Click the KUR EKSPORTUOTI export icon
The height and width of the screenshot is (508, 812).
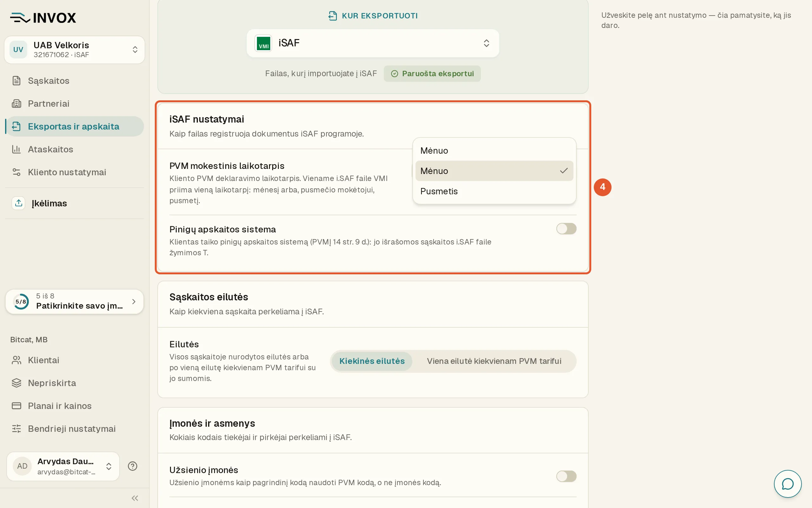coord(332,16)
